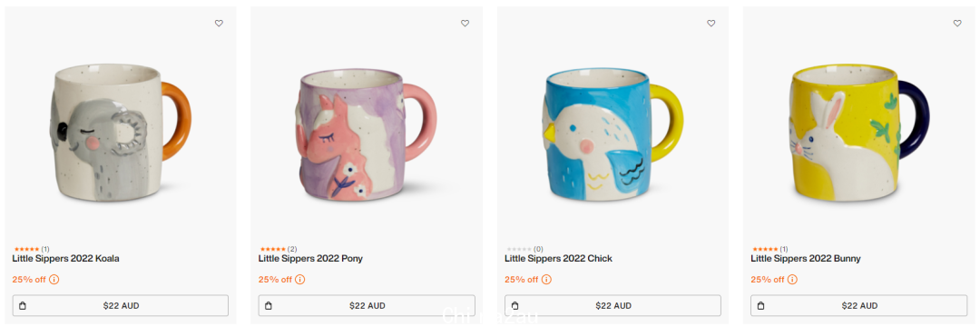View the yellow Bunny mug image
980x327 pixels.
[859, 133]
